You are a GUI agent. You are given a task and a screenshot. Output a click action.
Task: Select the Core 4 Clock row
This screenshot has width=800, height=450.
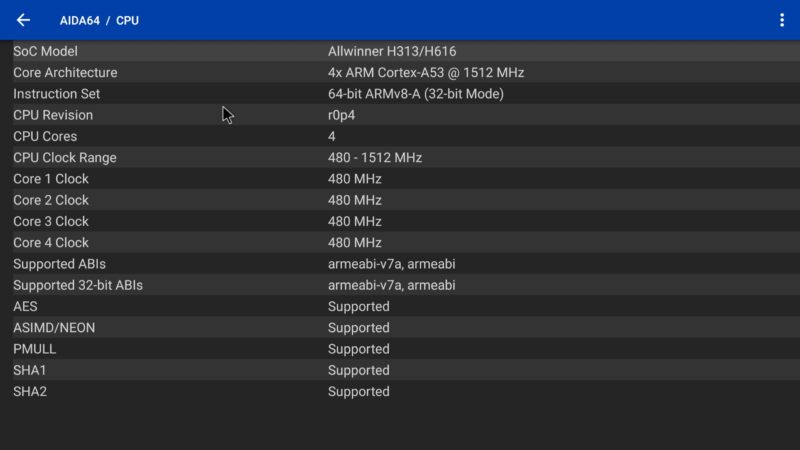400,243
